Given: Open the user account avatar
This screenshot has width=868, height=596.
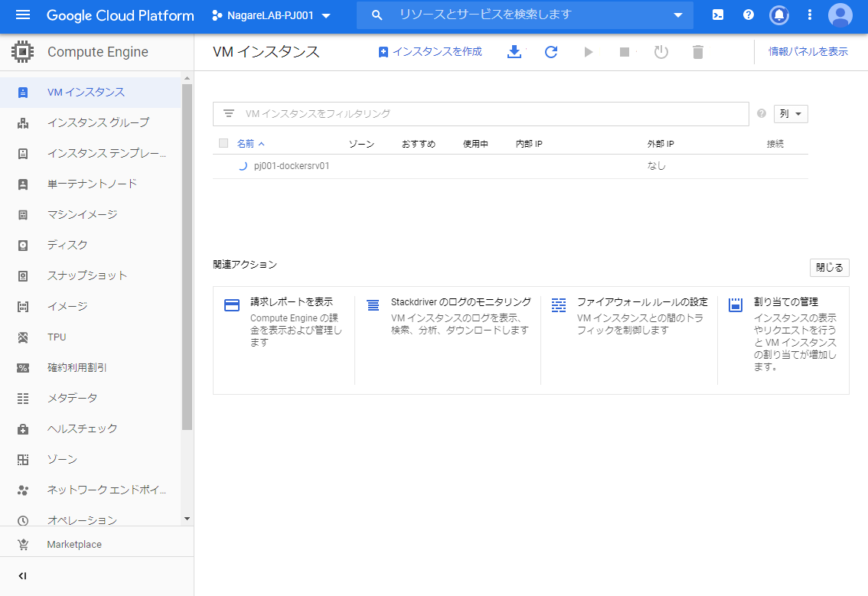Looking at the screenshot, I should pos(840,15).
